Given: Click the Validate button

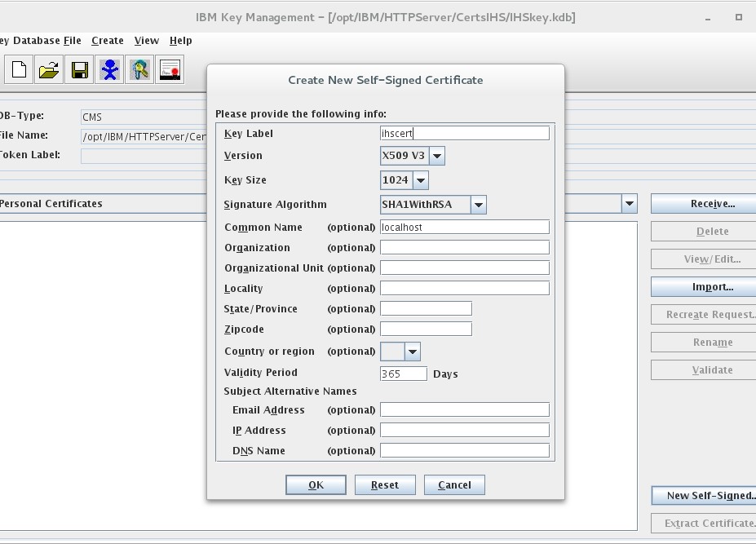Looking at the screenshot, I should coord(704,370).
